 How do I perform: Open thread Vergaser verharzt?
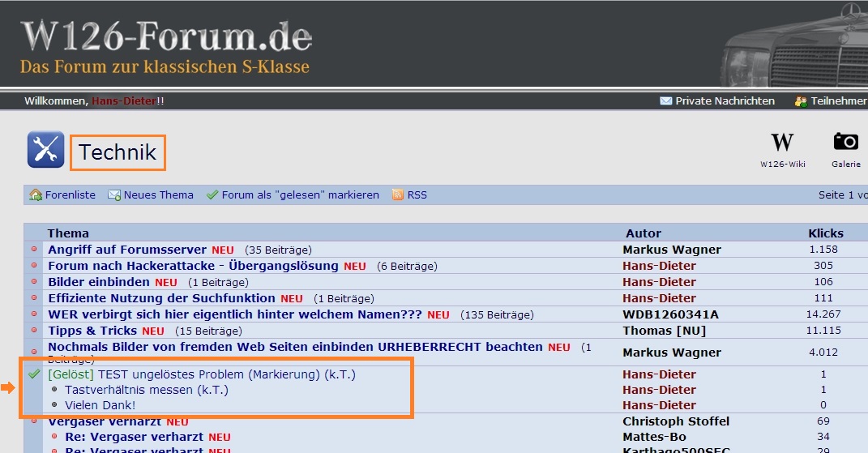point(104,421)
